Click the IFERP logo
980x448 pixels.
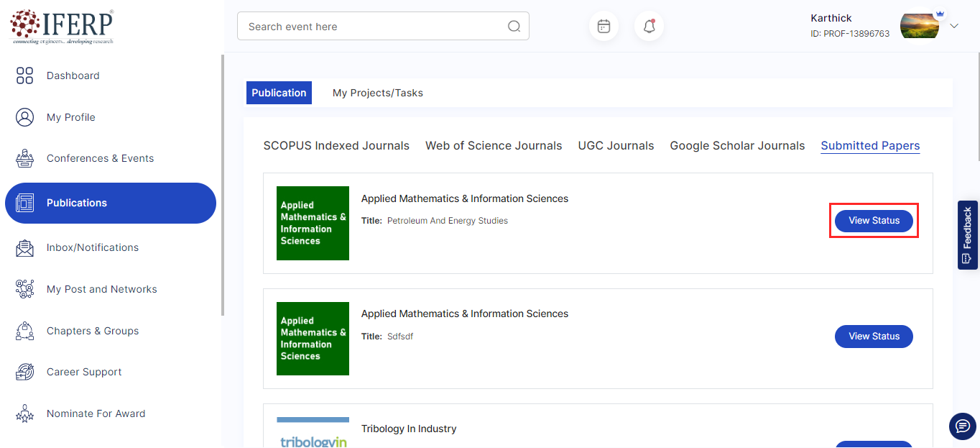62,27
